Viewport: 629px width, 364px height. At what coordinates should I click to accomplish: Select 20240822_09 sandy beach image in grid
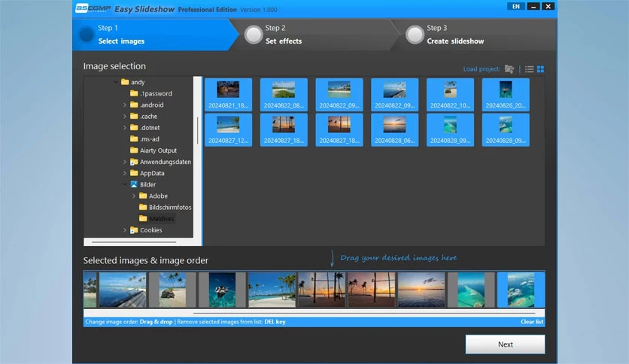coord(339,95)
